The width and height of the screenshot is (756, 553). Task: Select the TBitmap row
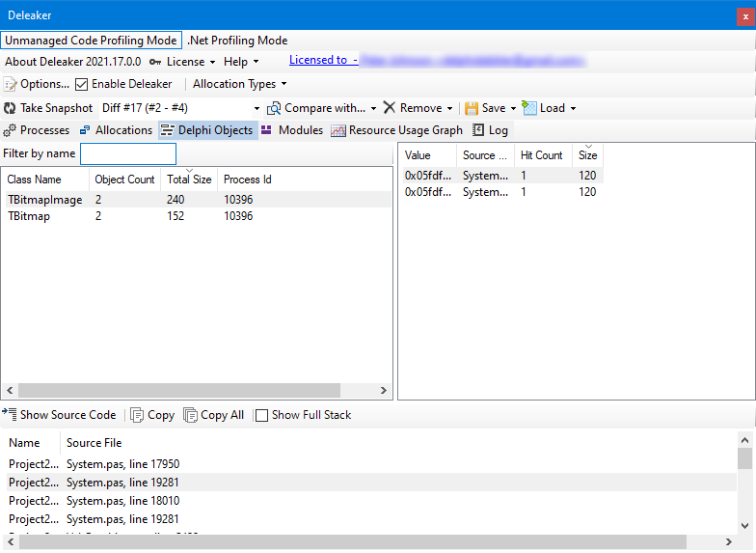click(197, 216)
